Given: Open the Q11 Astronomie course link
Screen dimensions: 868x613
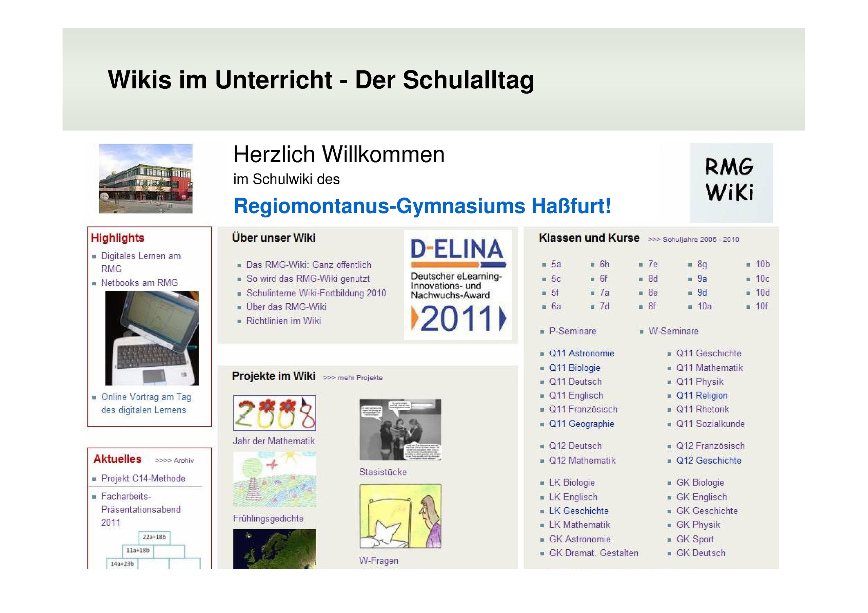Looking at the screenshot, I should (581, 353).
